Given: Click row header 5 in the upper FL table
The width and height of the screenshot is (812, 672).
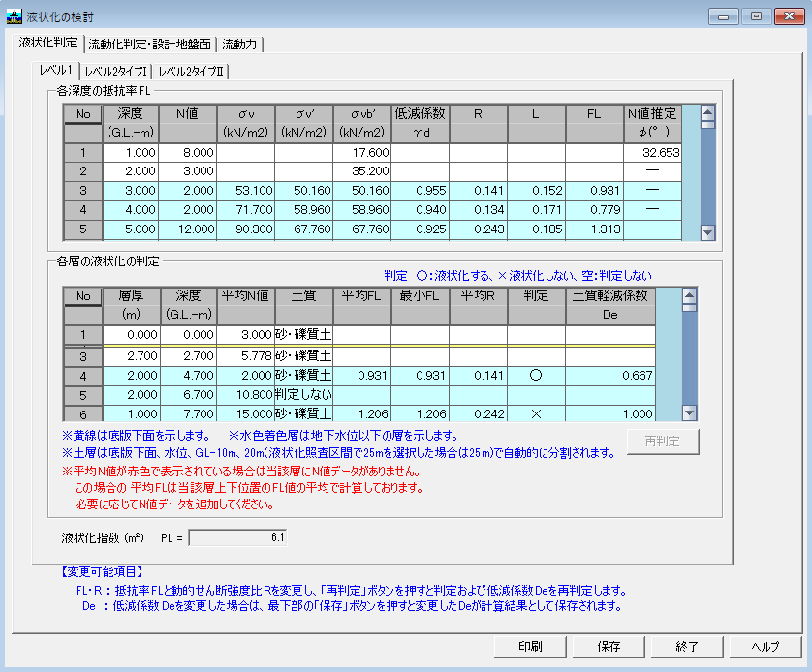Looking at the screenshot, I should click(x=83, y=230).
